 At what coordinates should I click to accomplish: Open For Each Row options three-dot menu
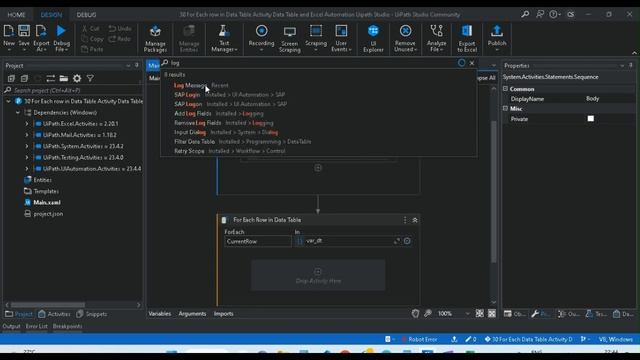click(x=405, y=220)
